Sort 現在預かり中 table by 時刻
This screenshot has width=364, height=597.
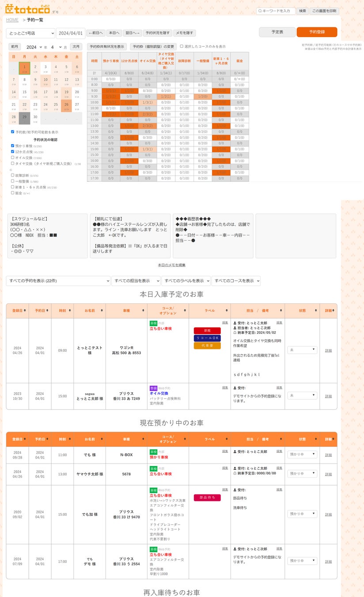[62, 439]
